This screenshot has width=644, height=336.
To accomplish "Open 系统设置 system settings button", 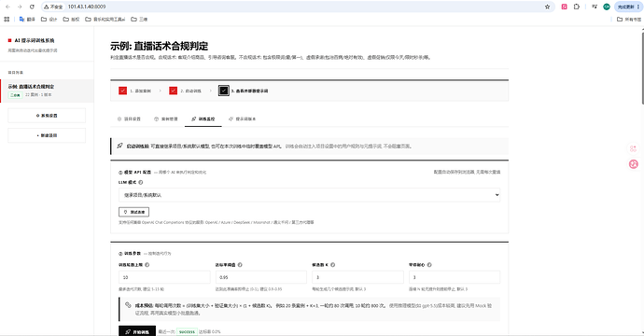I will tap(47, 116).
